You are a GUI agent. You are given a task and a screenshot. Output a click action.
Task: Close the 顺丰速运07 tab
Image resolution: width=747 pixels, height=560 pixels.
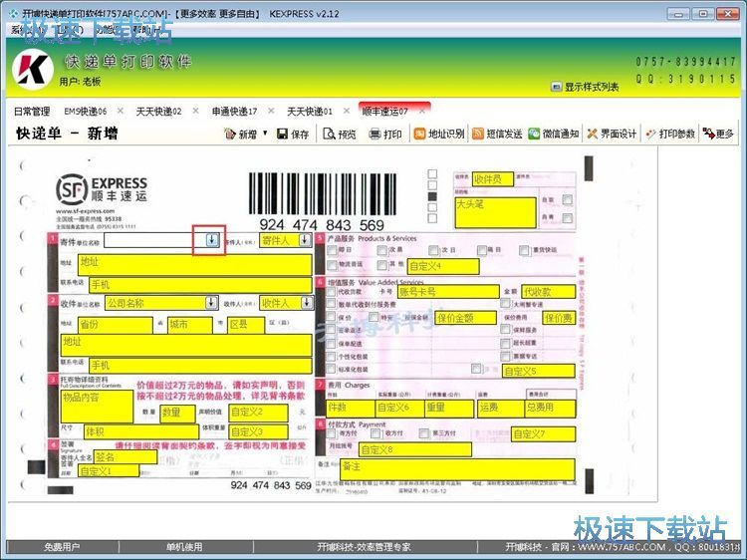(421, 111)
